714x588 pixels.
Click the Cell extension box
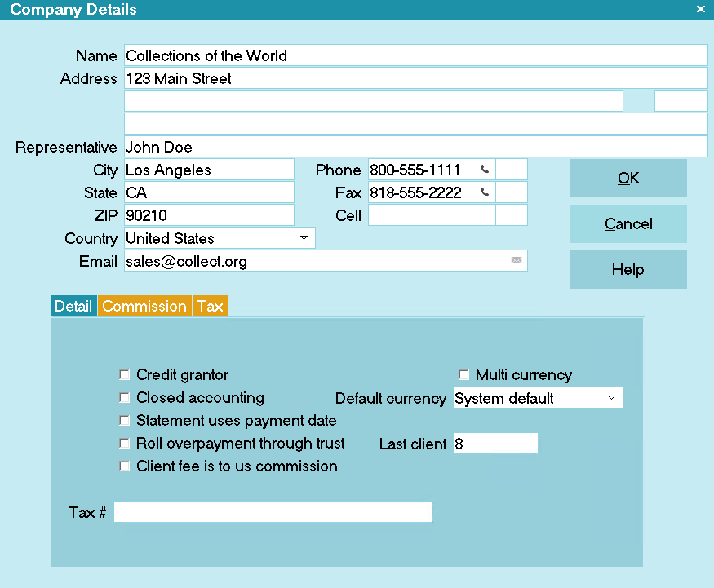[x=512, y=214]
